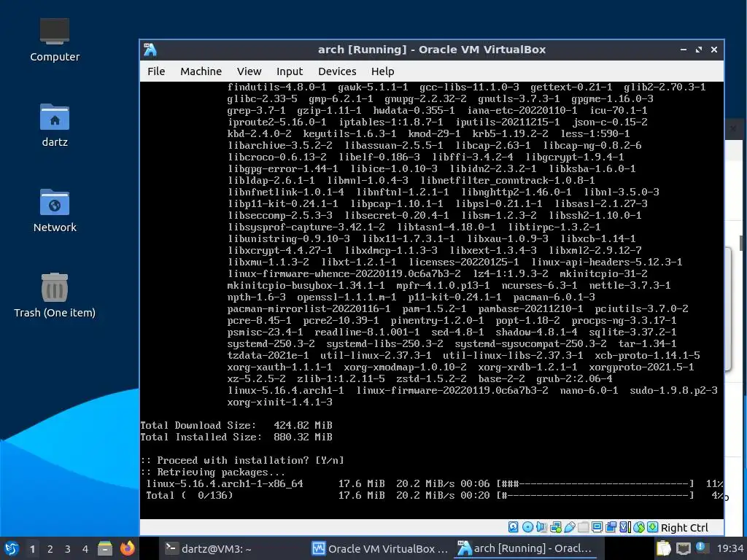The width and height of the screenshot is (747, 560).
Task: Open the application launcher menu
Action: point(12,548)
